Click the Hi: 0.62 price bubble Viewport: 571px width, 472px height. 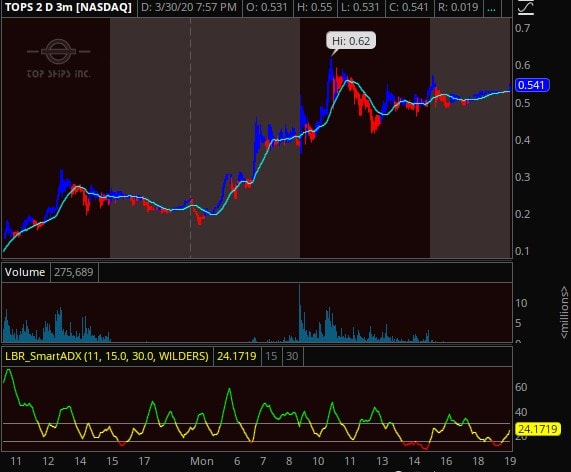(x=351, y=41)
